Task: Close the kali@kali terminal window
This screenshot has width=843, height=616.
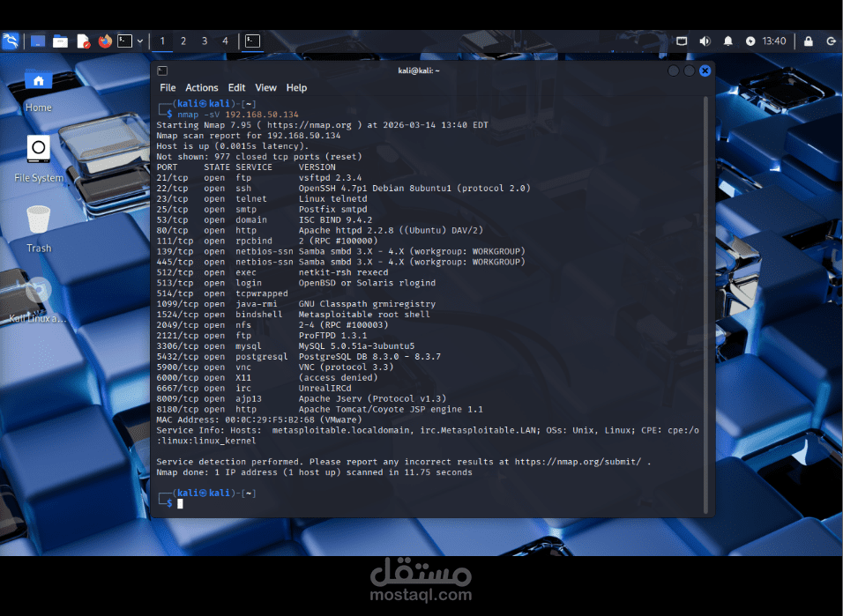Action: (x=705, y=71)
